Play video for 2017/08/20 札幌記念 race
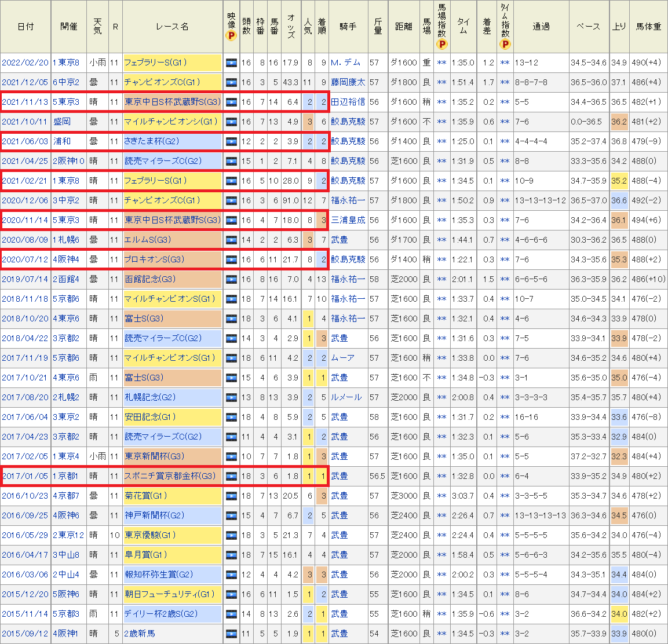 [x=231, y=397]
